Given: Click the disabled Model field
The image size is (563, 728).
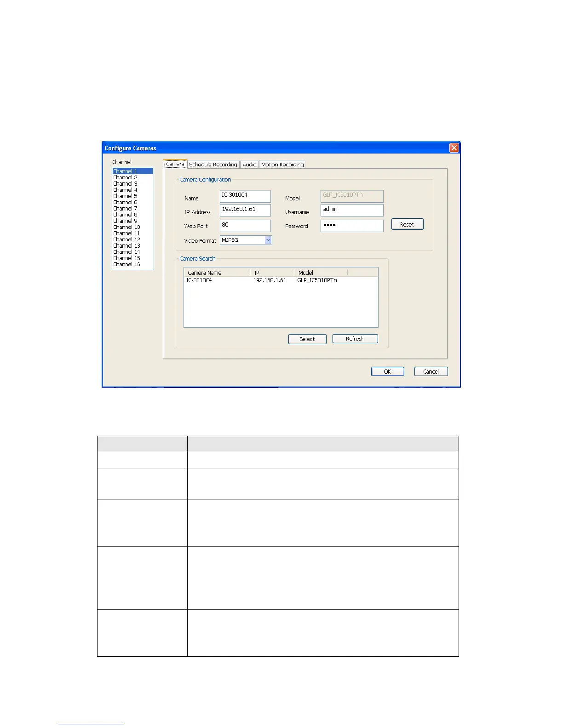Looking at the screenshot, I should tap(352, 196).
